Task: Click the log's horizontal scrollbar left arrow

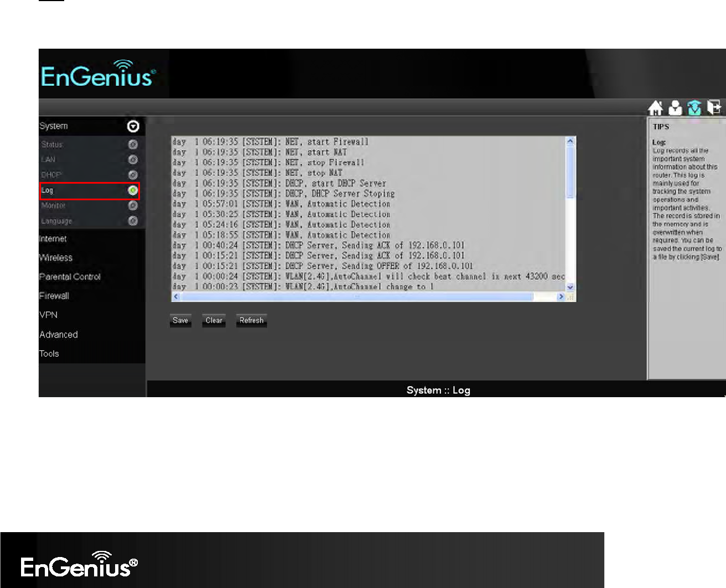Action: click(x=176, y=296)
